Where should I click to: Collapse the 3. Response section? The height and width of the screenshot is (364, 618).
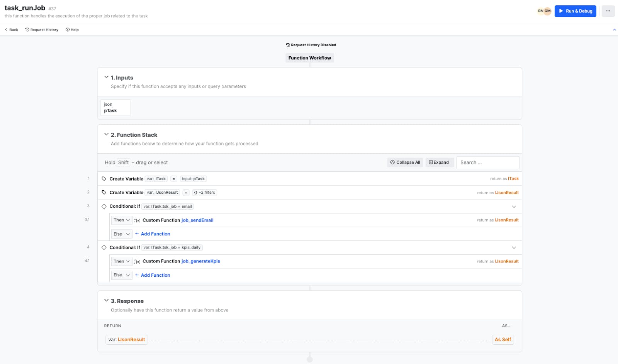point(106,300)
